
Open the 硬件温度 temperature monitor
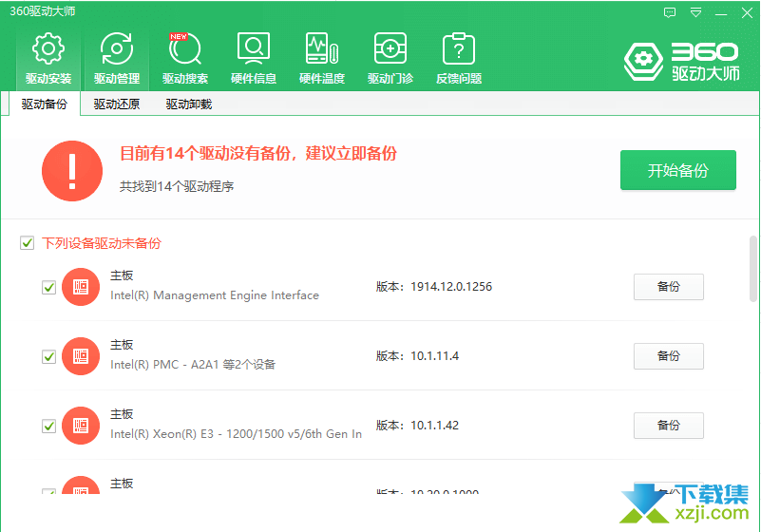pyautogui.click(x=322, y=57)
